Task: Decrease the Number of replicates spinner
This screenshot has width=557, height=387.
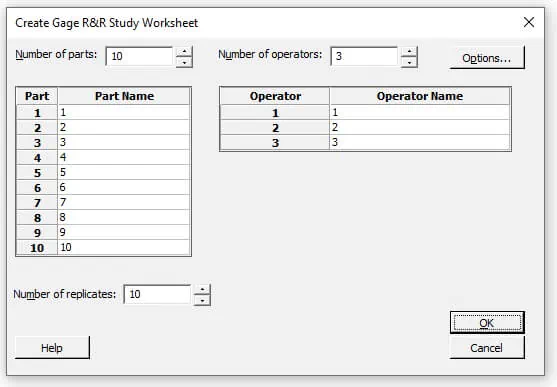Action: click(202, 301)
